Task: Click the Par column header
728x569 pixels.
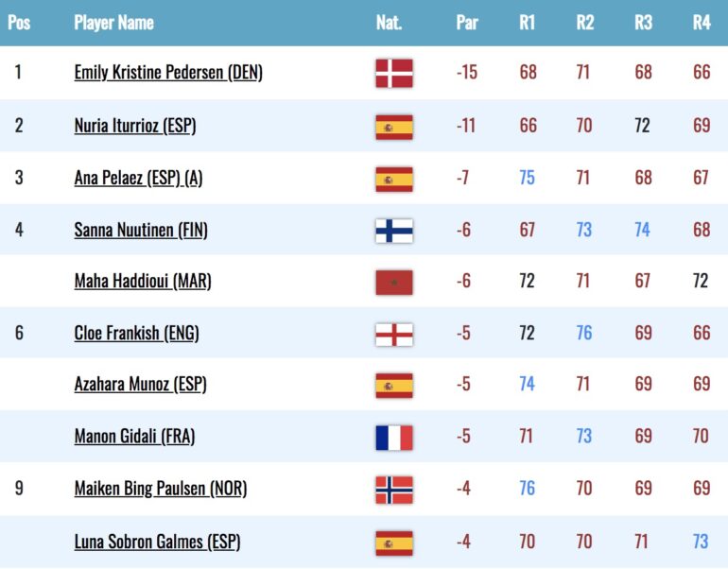Action: pos(467,23)
